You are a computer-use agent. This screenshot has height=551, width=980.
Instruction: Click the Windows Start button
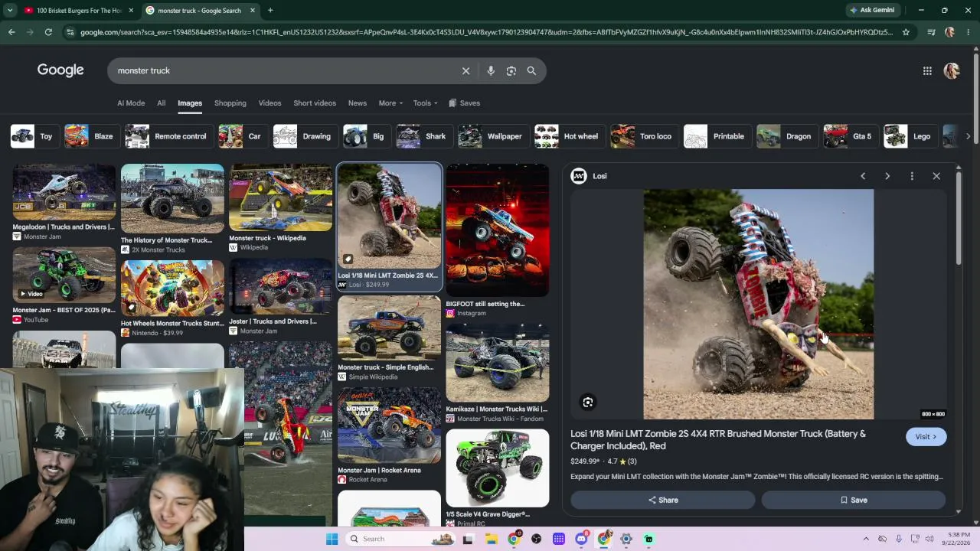tap(332, 539)
